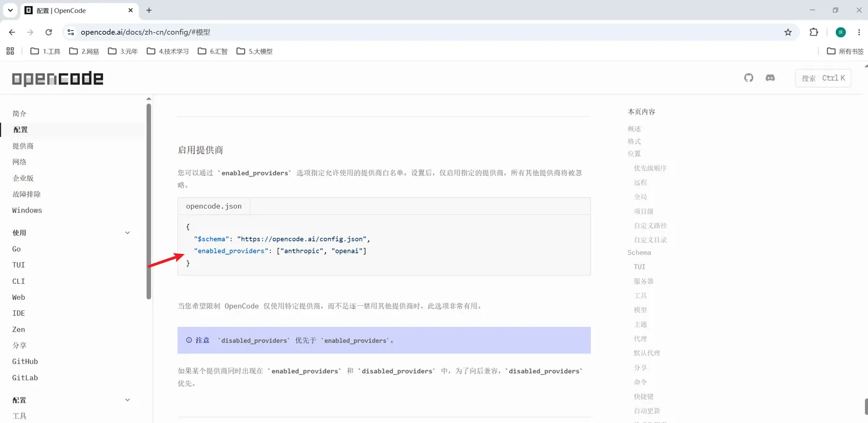This screenshot has height=423, width=868.
Task: Jump to 自定义路径 in page contents
Action: coord(650,225)
